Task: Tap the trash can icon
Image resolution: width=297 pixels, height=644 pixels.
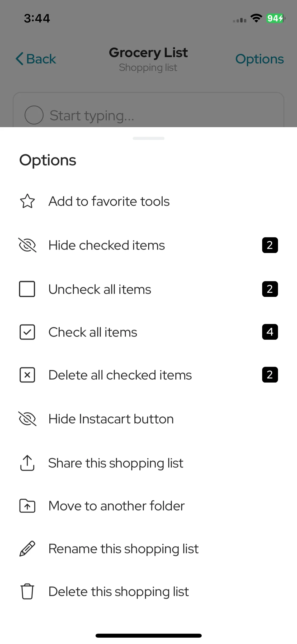Action: [27, 591]
